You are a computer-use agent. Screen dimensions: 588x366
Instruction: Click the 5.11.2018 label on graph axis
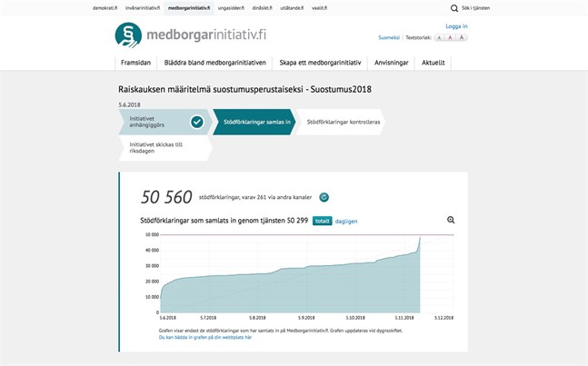(404, 318)
